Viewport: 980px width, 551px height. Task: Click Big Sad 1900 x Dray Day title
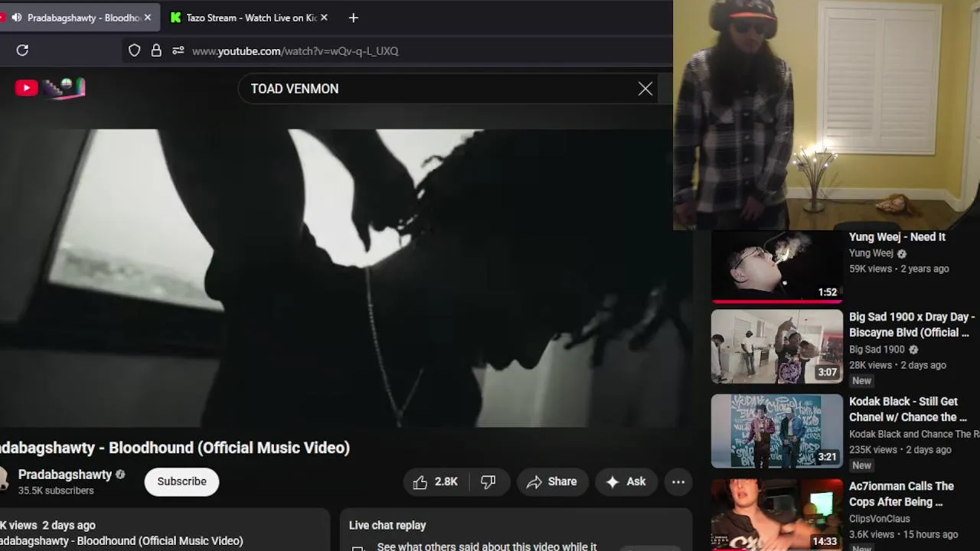[x=912, y=324]
